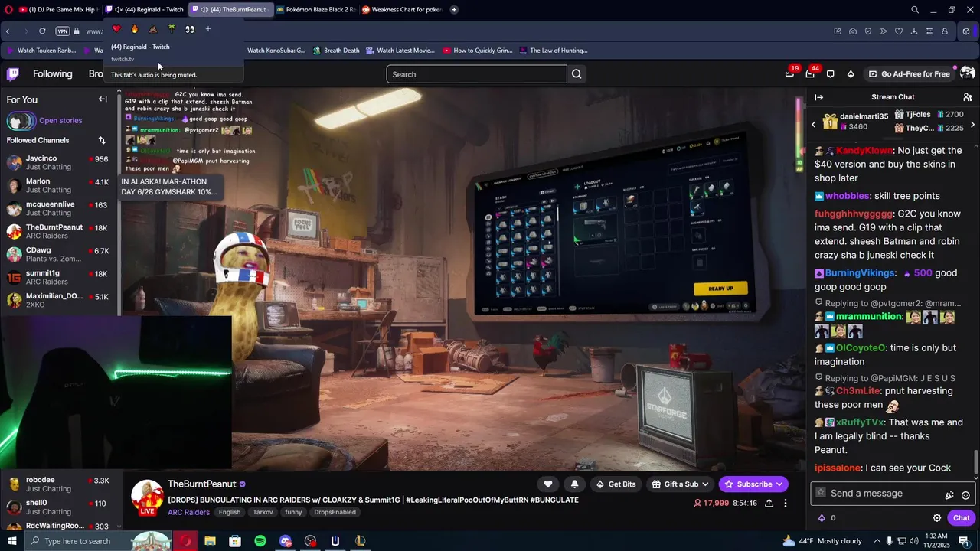Image resolution: width=980 pixels, height=551 pixels.
Task: Collapse the Stream Chat panel
Action: [x=818, y=97]
